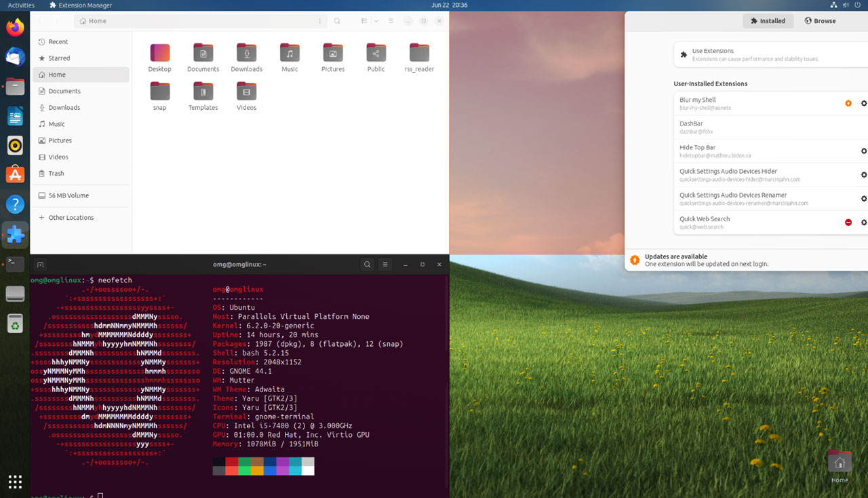Open the terminal's search icon
The width and height of the screenshot is (868, 498).
(x=367, y=264)
